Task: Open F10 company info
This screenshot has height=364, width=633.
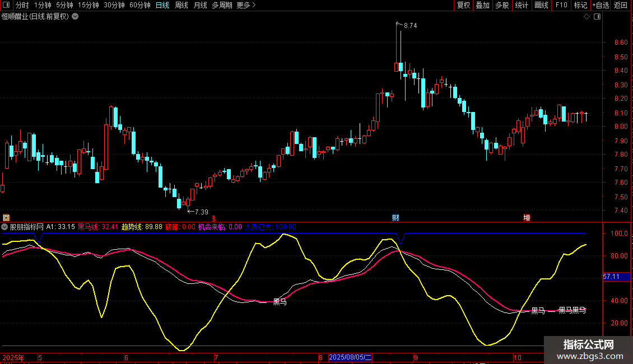Action: click(x=561, y=6)
